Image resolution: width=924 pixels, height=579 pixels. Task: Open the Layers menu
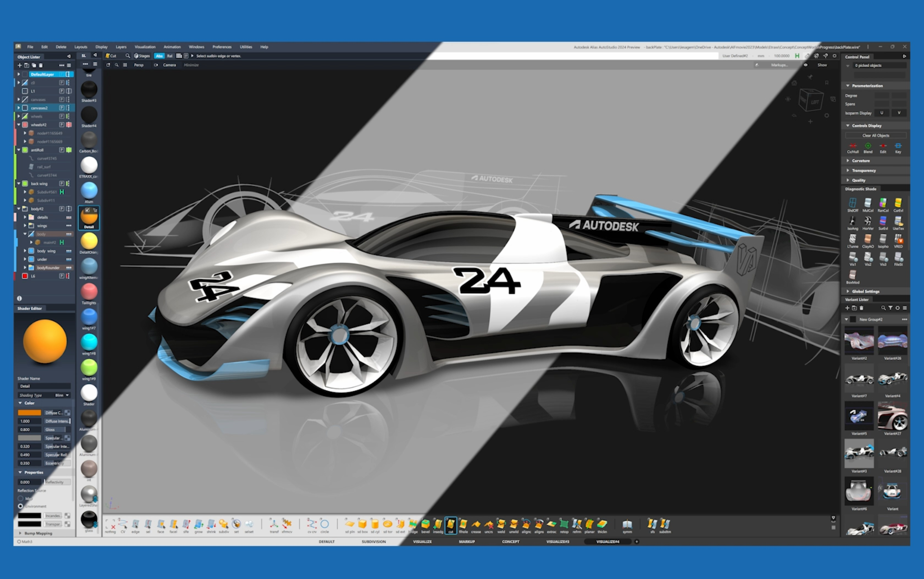(x=121, y=47)
